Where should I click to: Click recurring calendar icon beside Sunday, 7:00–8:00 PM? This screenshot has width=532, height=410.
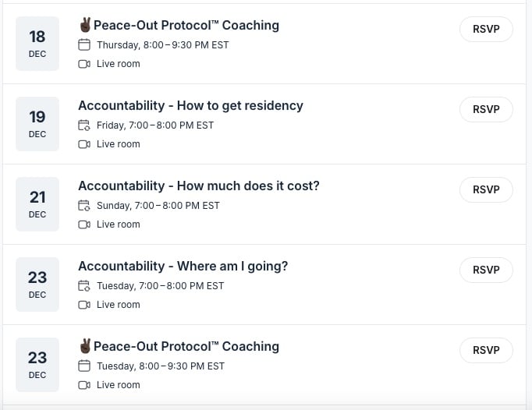(x=84, y=206)
